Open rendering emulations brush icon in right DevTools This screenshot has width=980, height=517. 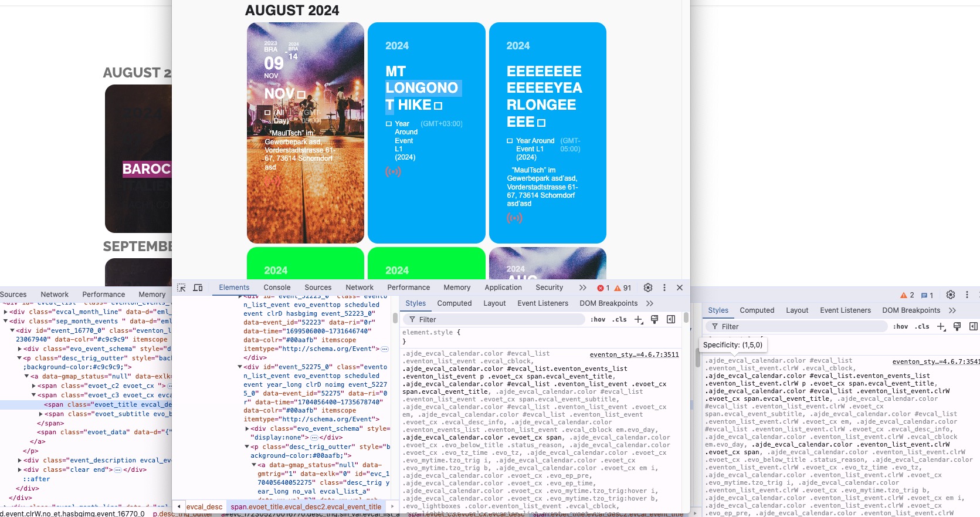957,326
